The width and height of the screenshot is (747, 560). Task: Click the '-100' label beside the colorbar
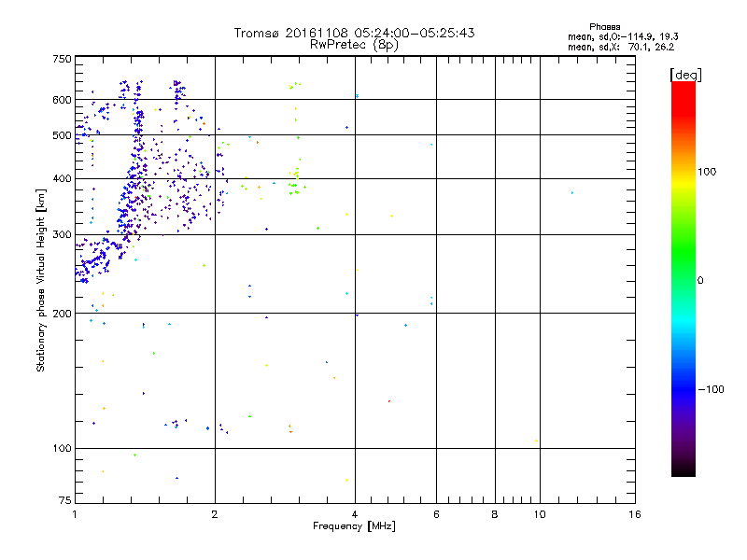click(711, 389)
